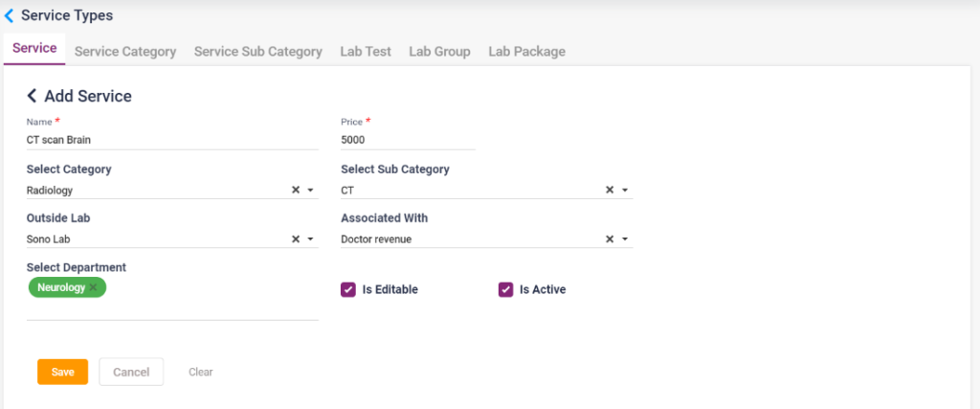Remove the Neurology department tag
Image resolution: width=980 pixels, height=409 pixels.
[93, 287]
